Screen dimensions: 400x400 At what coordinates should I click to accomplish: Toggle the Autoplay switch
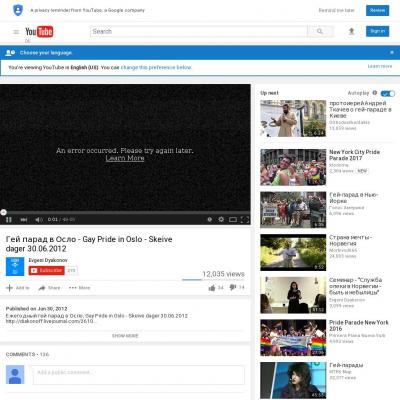pyautogui.click(x=388, y=93)
